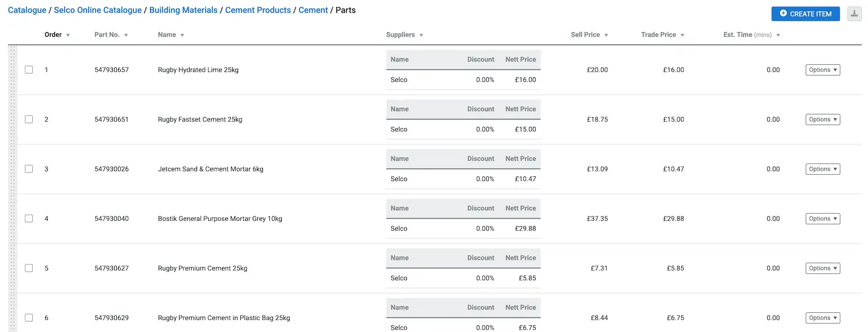The height and width of the screenshot is (332, 868).
Task: Open Options dropdown for Rugby Premium Cement 25kg
Action: [x=823, y=268]
